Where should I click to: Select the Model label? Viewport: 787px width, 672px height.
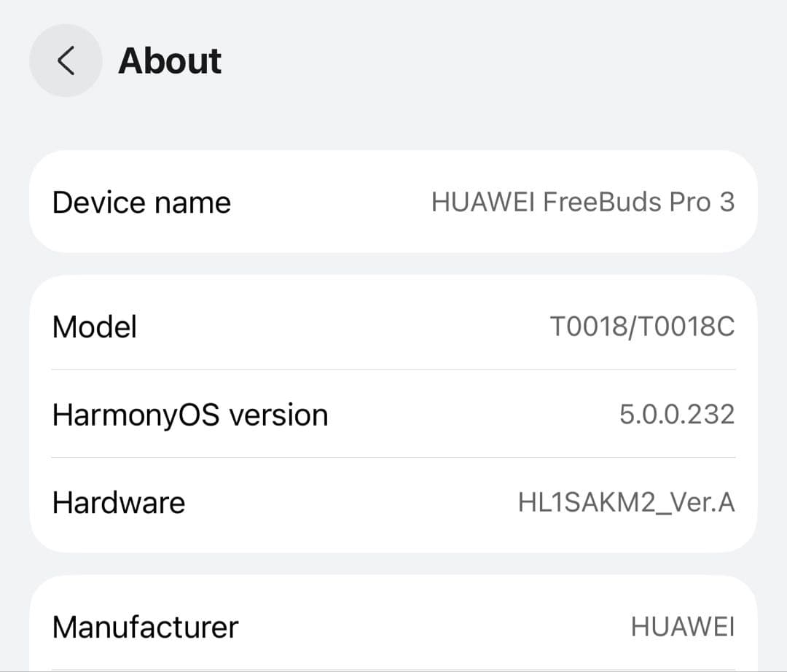94,327
